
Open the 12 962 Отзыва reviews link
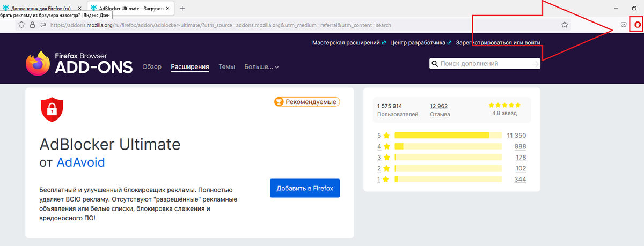click(440, 110)
